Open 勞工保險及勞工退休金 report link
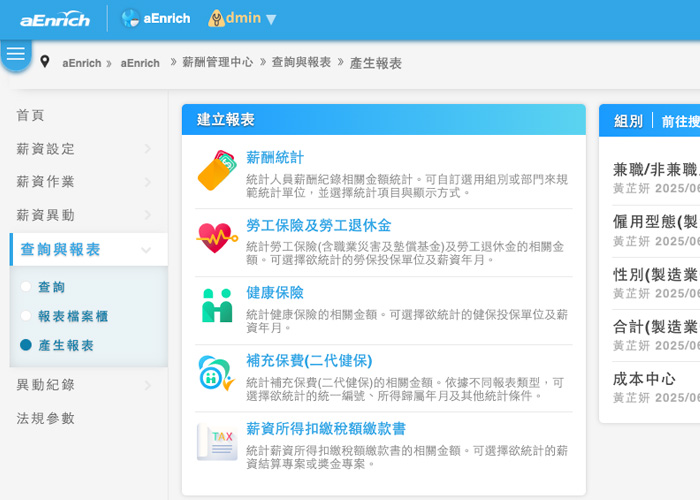Screen dimensions: 700x500 tap(318, 225)
